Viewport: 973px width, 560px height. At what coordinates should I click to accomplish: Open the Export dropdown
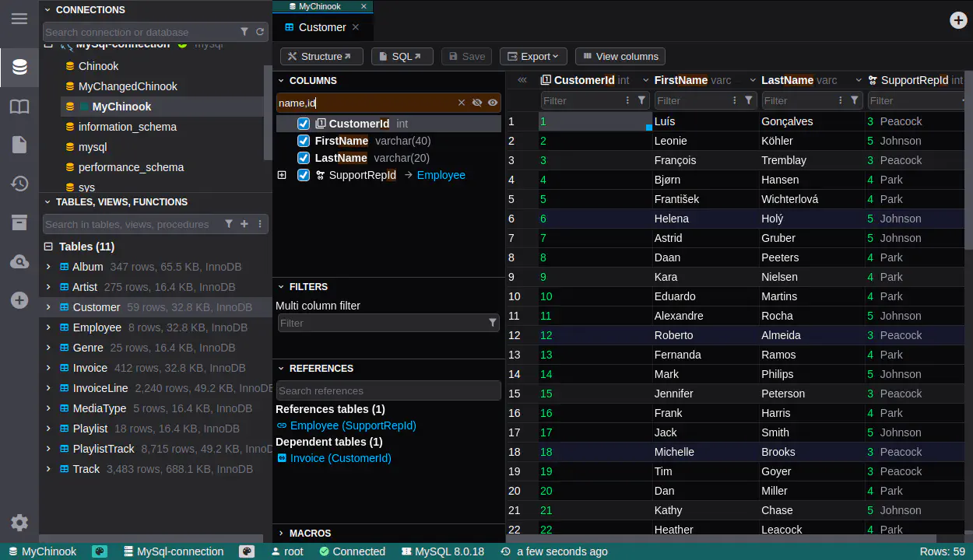(533, 56)
